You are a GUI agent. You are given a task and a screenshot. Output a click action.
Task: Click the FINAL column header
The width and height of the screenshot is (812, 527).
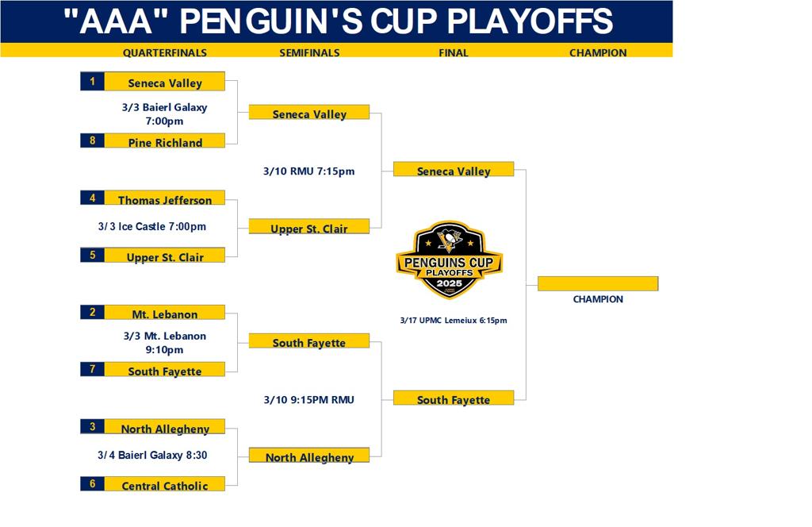tap(453, 52)
